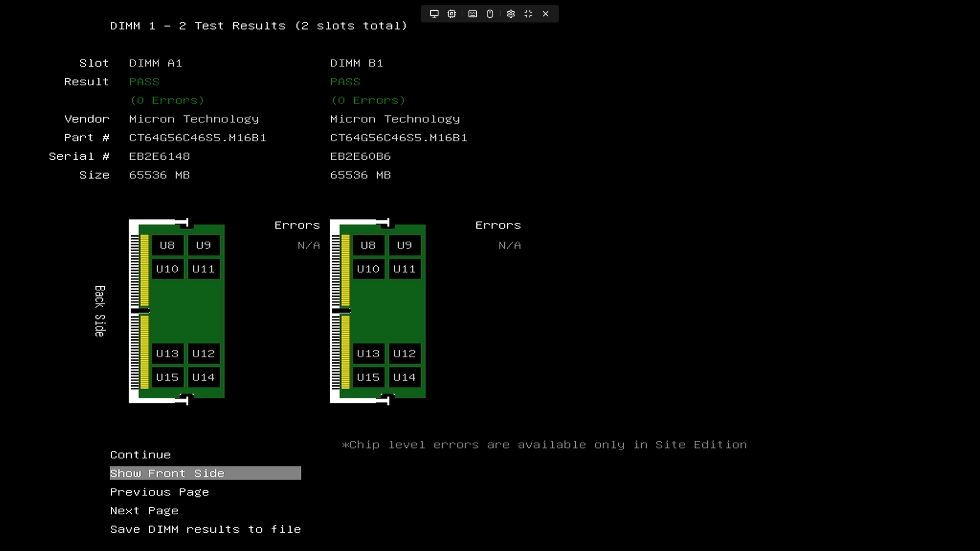Click chip U13 on DIMM B1 diagram
The height and width of the screenshot is (551, 980).
[x=368, y=354]
